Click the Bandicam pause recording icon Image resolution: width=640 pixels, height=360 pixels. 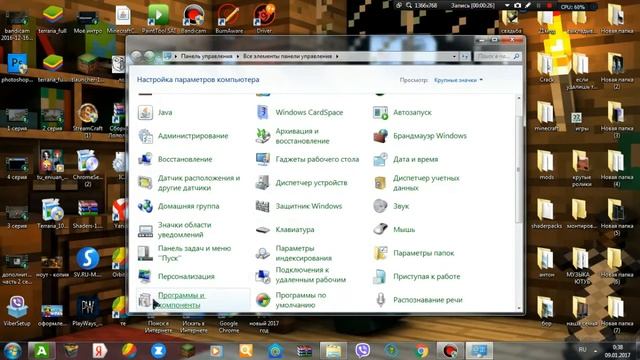[x=539, y=6]
